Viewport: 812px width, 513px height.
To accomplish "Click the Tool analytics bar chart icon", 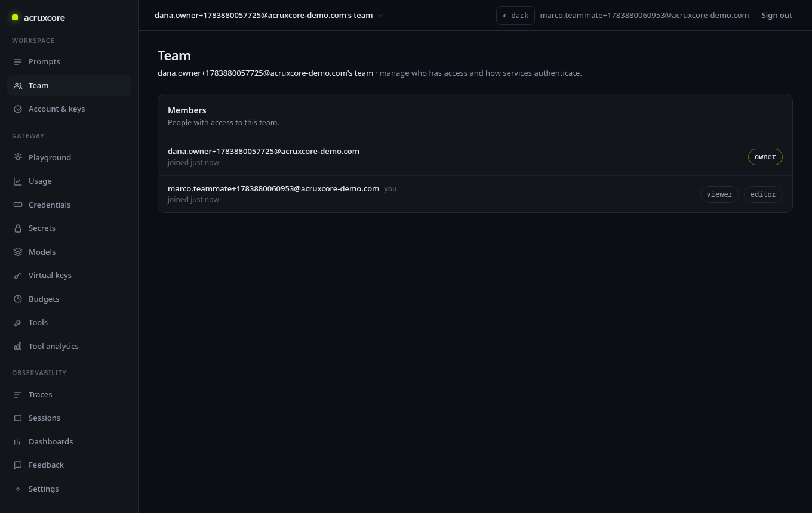I will point(18,346).
